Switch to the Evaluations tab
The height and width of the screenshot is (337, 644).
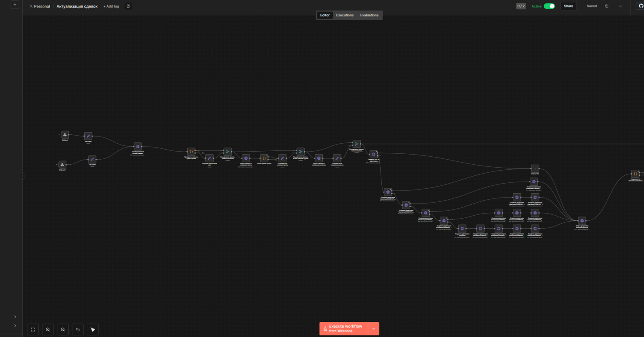[369, 15]
